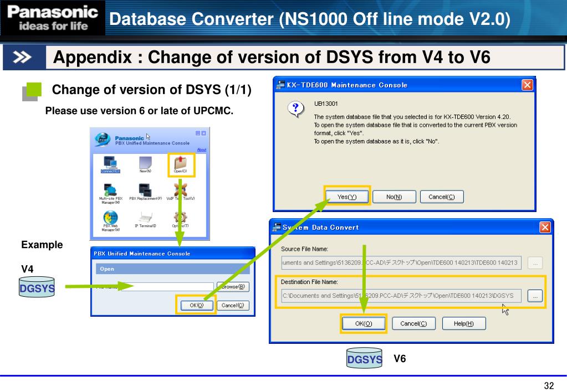Open Help(H) in System Data Convert
This screenshot has height=392, width=567.
point(463,323)
